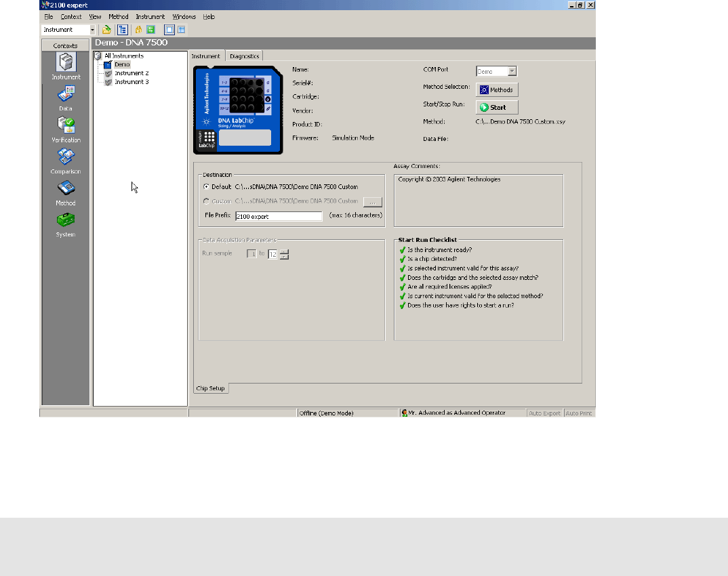Open the Windows menu
728x576 pixels.
(184, 17)
